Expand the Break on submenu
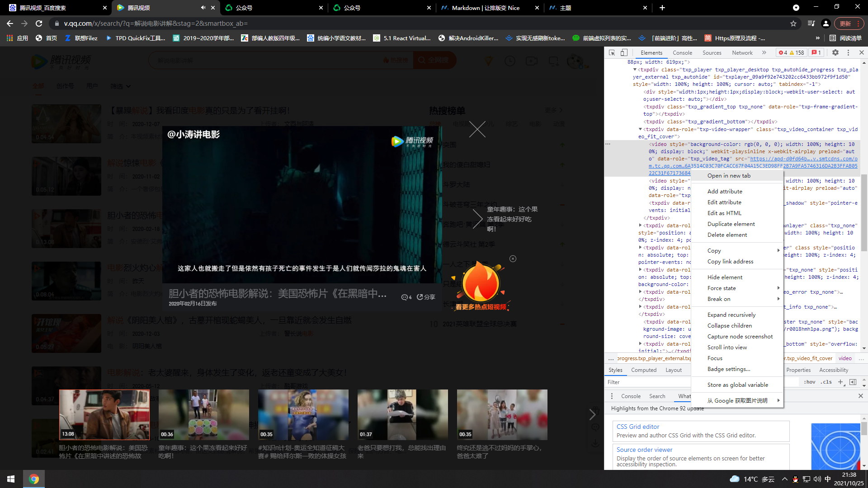Viewport: 868px width, 488px height. tap(737, 299)
